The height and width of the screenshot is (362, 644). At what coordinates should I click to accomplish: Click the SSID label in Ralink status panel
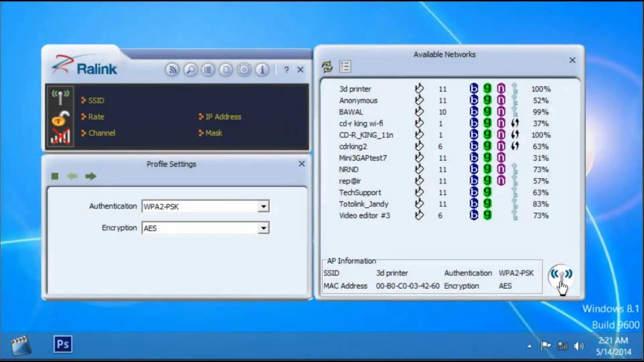[x=96, y=101]
